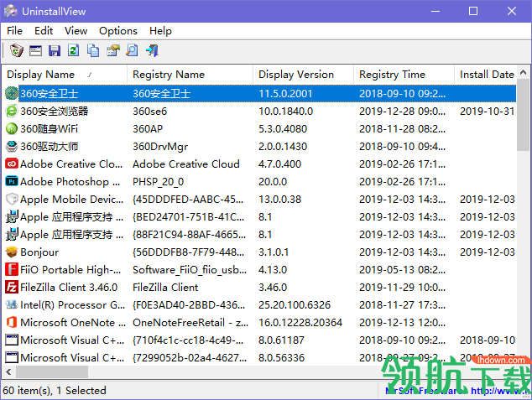Select the FileZilla Client 3.46.0 name
The image size is (532, 400).
click(69, 288)
